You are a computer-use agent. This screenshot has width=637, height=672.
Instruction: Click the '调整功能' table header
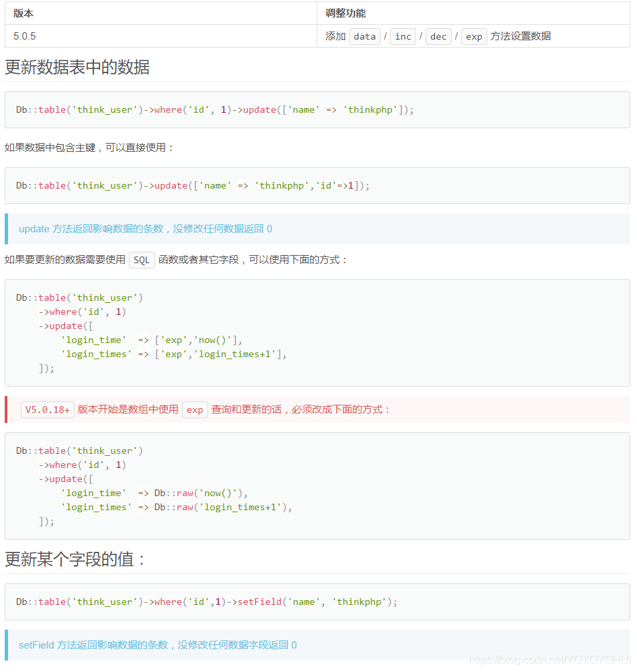pyautogui.click(x=473, y=13)
